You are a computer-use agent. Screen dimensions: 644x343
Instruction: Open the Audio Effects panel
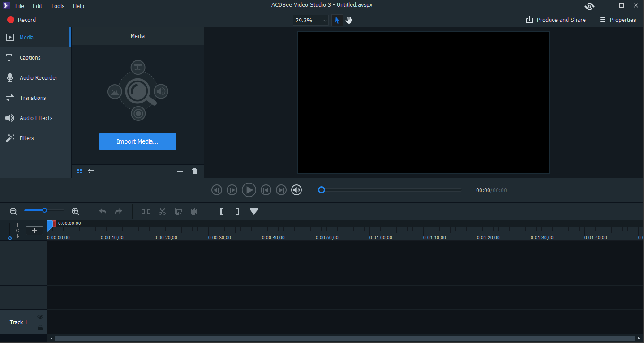[35, 118]
